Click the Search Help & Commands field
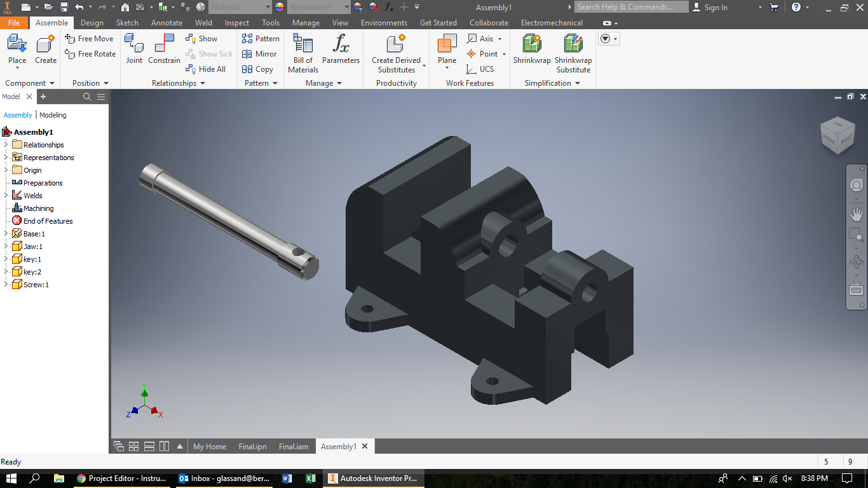This screenshot has width=868, height=488. (632, 7)
